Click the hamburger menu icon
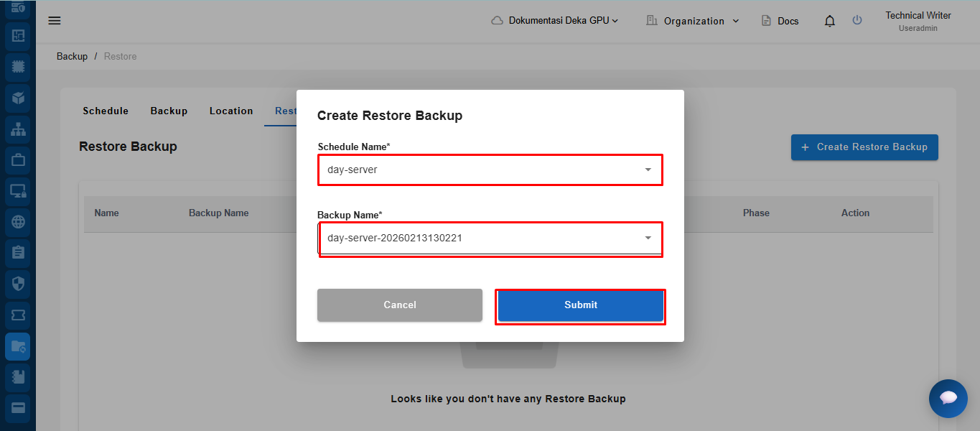The height and width of the screenshot is (431, 980). pos(55,20)
